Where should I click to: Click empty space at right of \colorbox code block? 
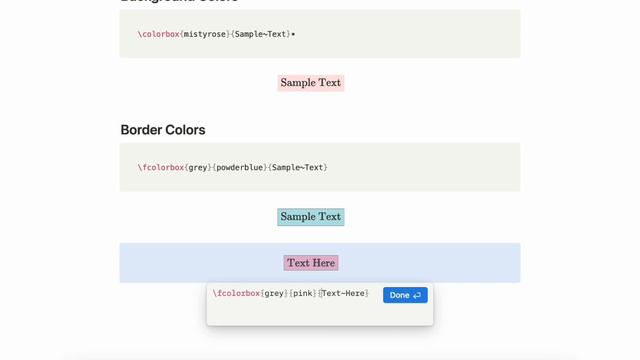408,34
